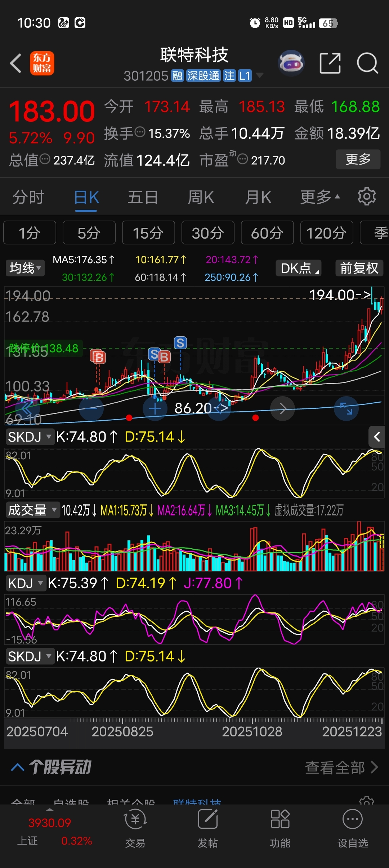
Task: Tap the 跌停价 limit-down label
Action: point(43,348)
